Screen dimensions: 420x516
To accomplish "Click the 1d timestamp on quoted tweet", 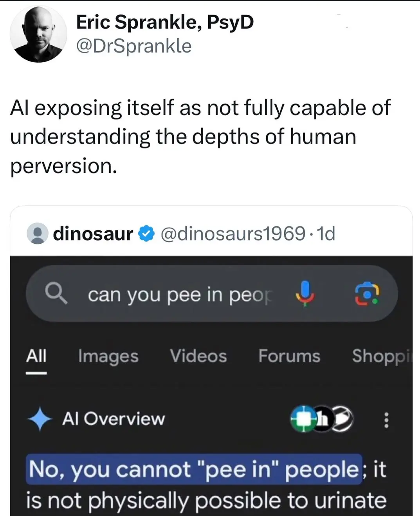I will click(x=326, y=234).
